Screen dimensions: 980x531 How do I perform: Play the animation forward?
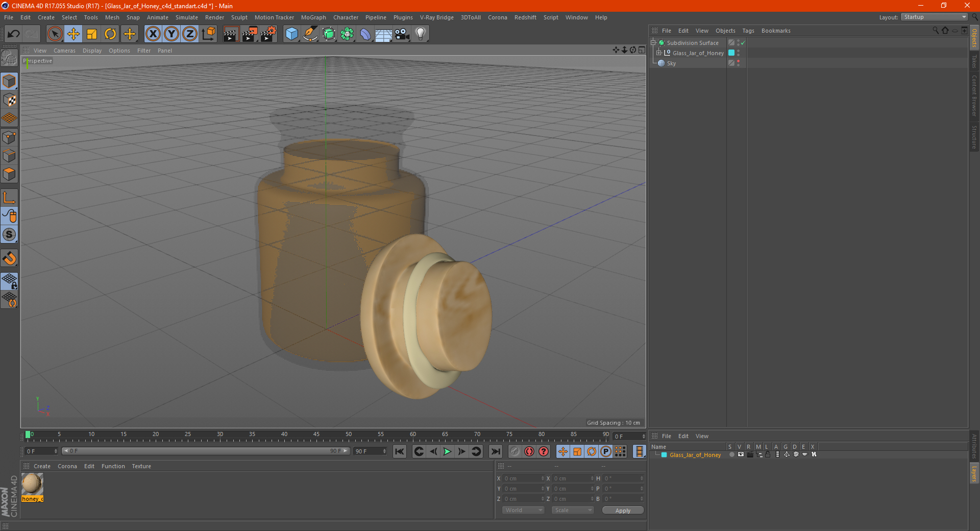[x=447, y=451]
